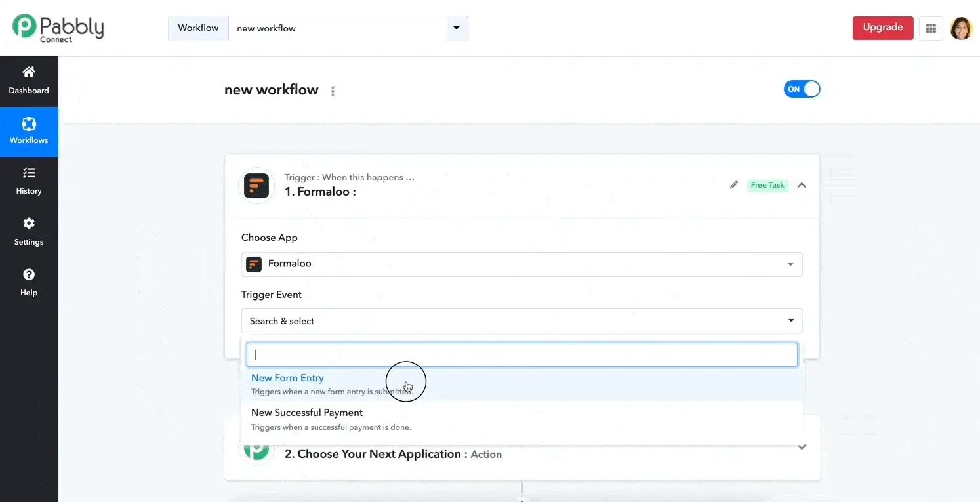Open the Choose App Formaloo dropdown
This screenshot has width=980, height=502.
click(x=521, y=264)
